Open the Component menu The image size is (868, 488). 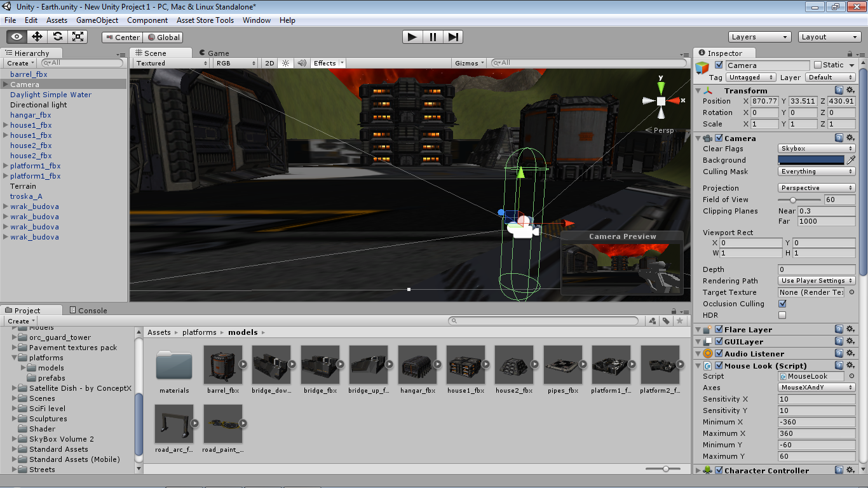coord(147,20)
